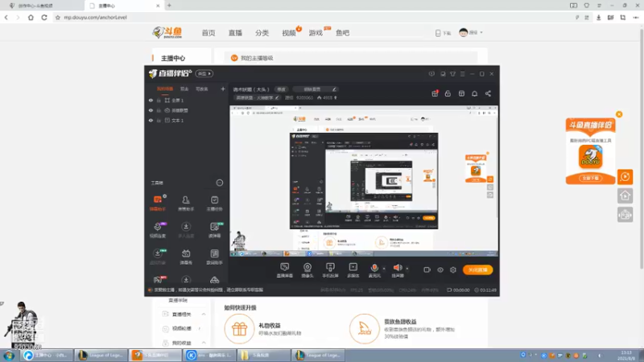
Task: Switch to the third scene tab
Action: pyautogui.click(x=202, y=88)
